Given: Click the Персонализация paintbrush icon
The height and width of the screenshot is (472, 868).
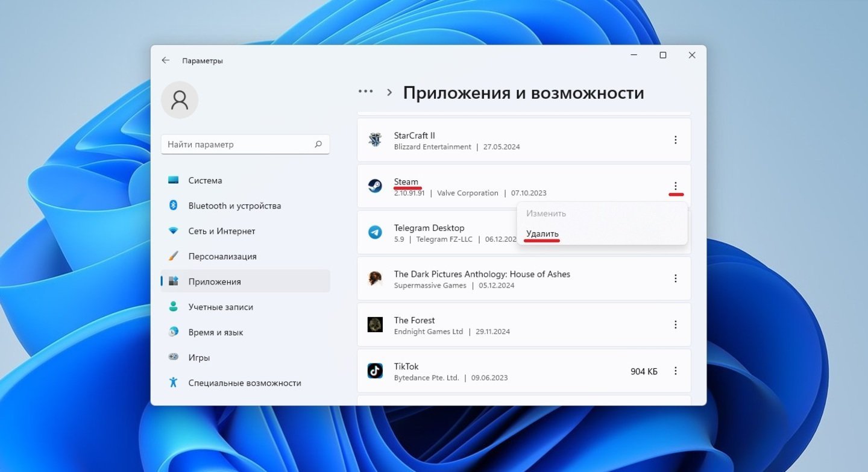Looking at the screenshot, I should click(174, 256).
